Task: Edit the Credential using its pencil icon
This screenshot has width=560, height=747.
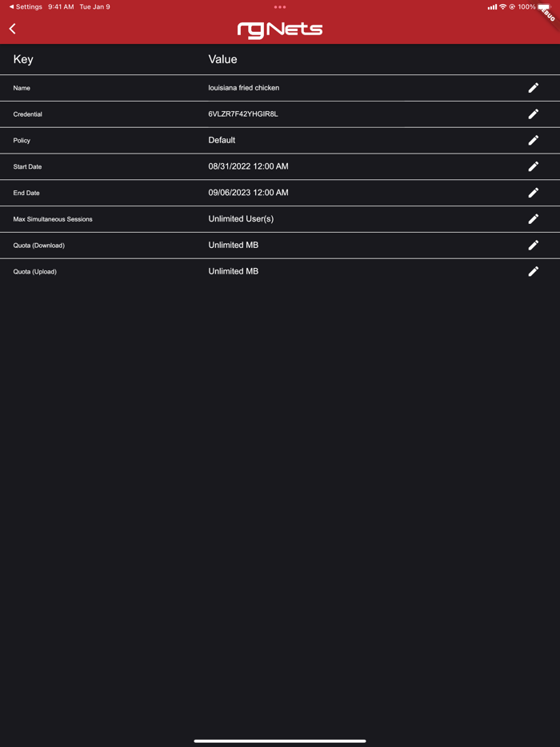Action: pyautogui.click(x=533, y=114)
